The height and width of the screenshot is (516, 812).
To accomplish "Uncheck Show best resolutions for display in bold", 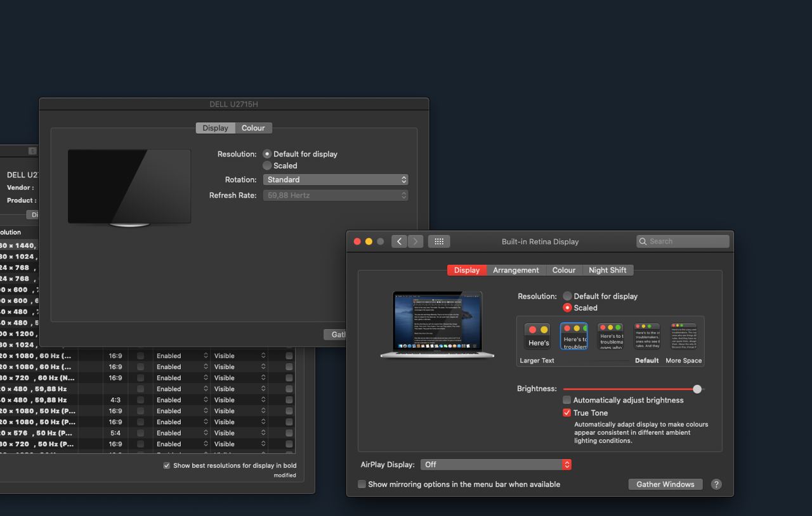I will [x=167, y=465].
